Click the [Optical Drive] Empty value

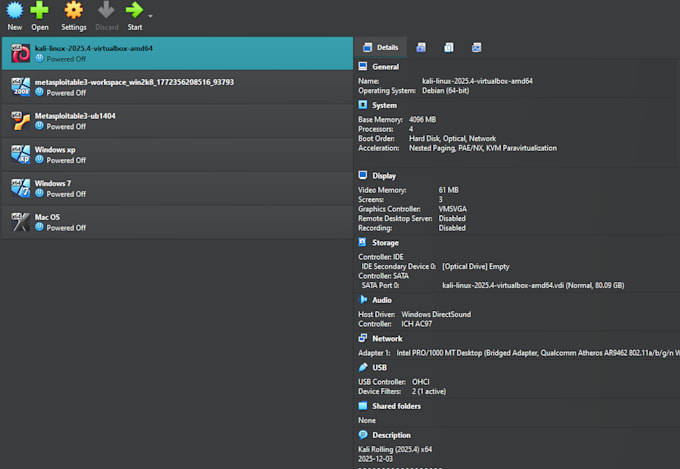tap(476, 267)
